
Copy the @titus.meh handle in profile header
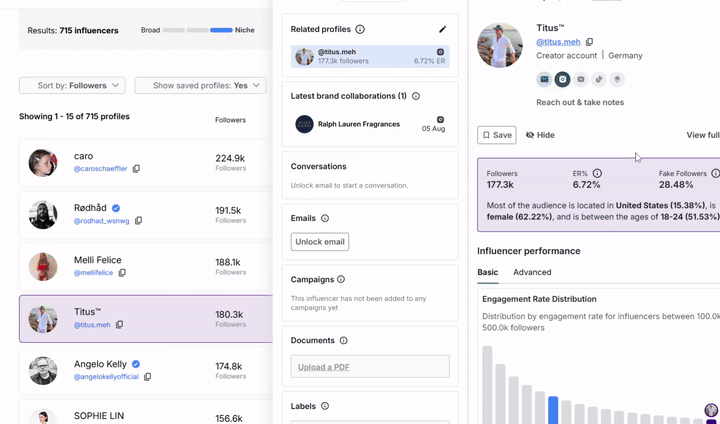coord(590,42)
